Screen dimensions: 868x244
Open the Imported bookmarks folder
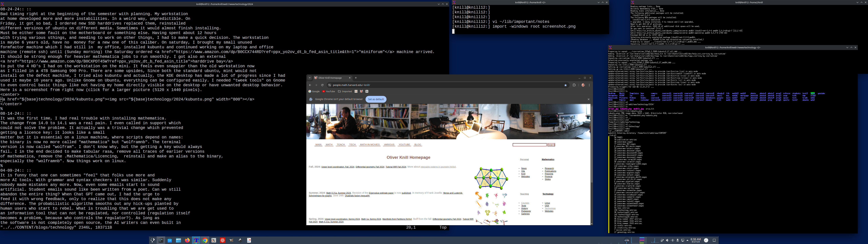[x=345, y=91]
